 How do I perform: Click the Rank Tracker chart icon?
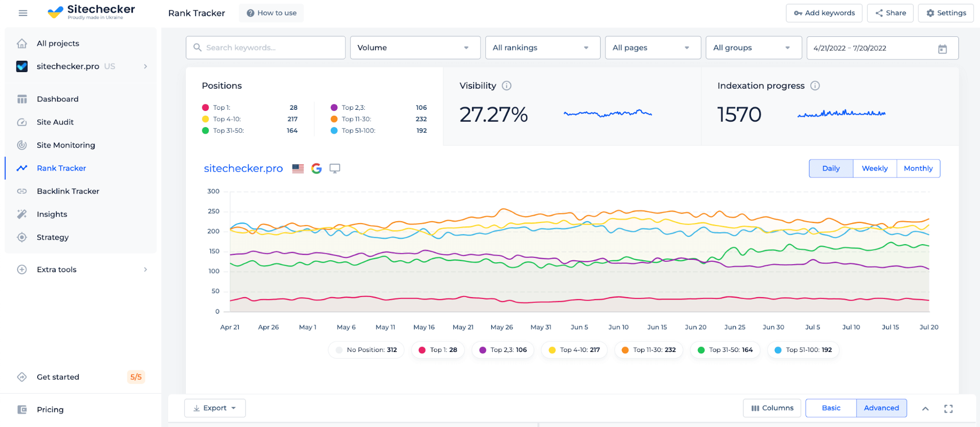click(22, 168)
